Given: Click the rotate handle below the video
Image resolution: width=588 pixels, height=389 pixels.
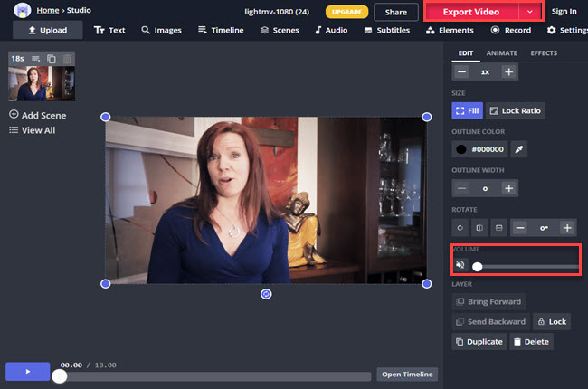Looking at the screenshot, I should tap(266, 294).
